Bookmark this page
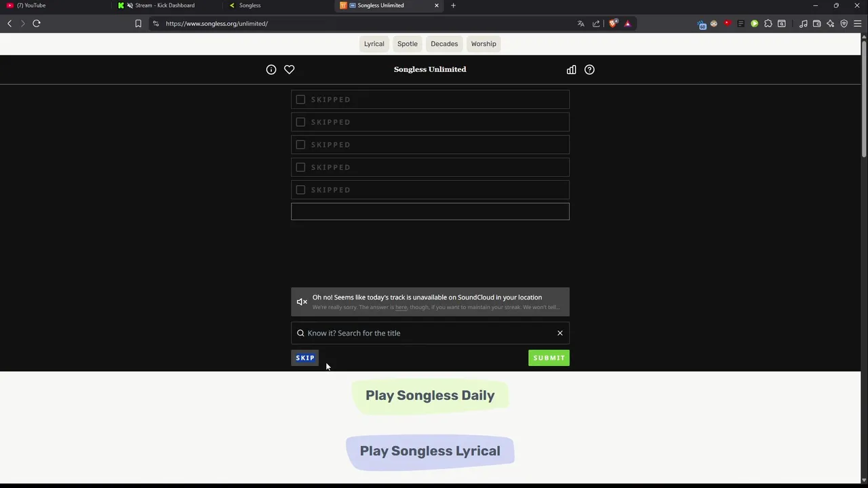This screenshot has height=488, width=868. tap(138, 24)
